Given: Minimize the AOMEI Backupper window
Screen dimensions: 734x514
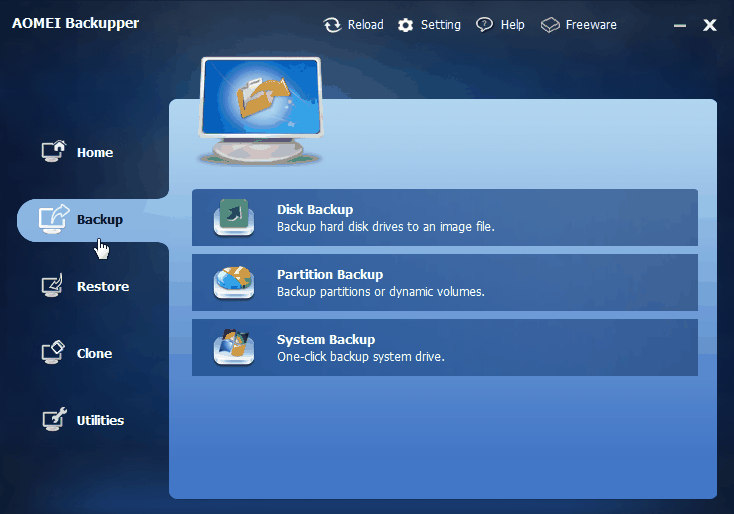Looking at the screenshot, I should [680, 25].
